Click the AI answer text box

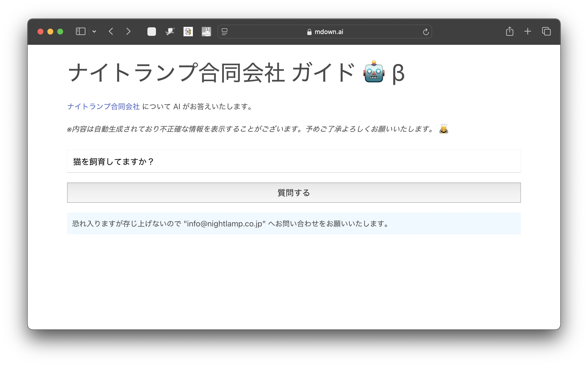tap(294, 223)
